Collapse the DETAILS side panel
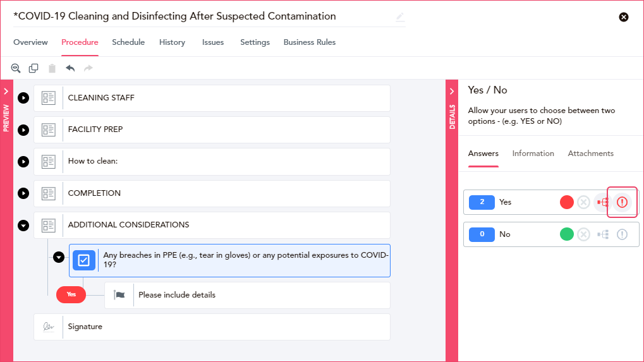644x362 pixels. 452,92
